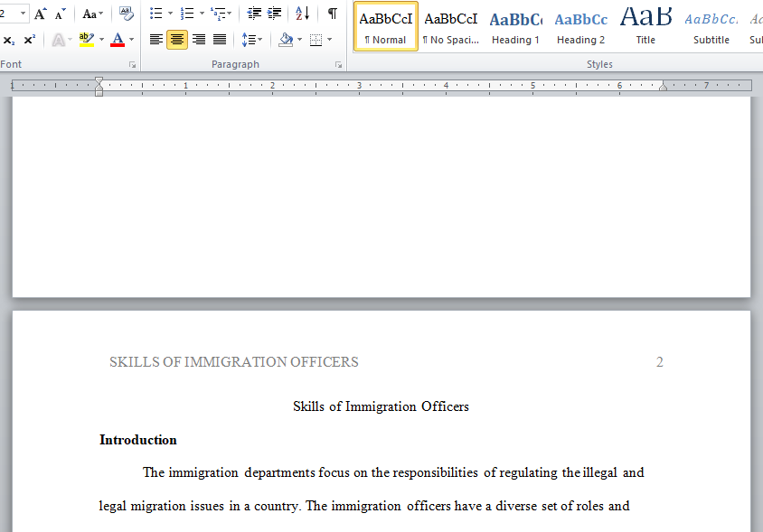Toggle center alignment
Image resolution: width=763 pixels, height=532 pixels.
click(x=177, y=40)
